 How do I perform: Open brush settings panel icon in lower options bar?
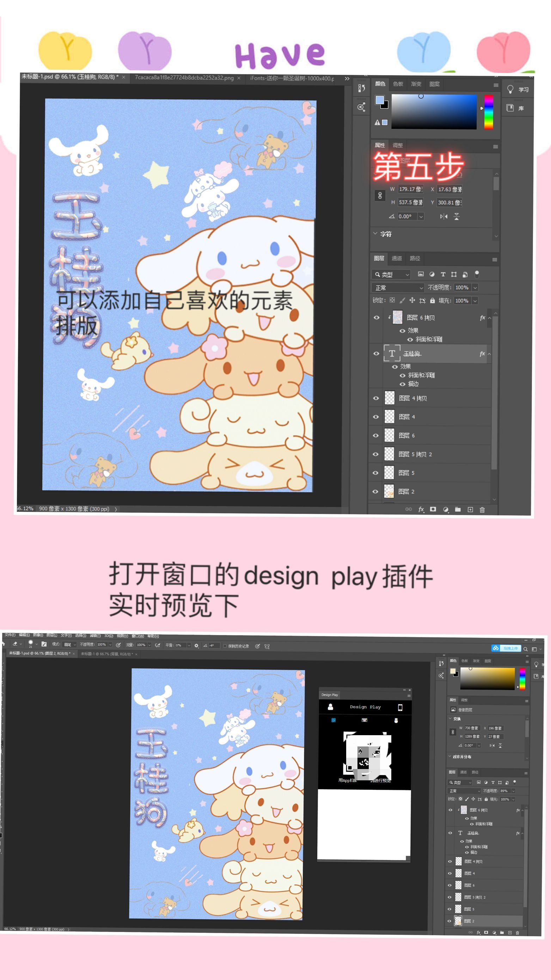(x=44, y=644)
